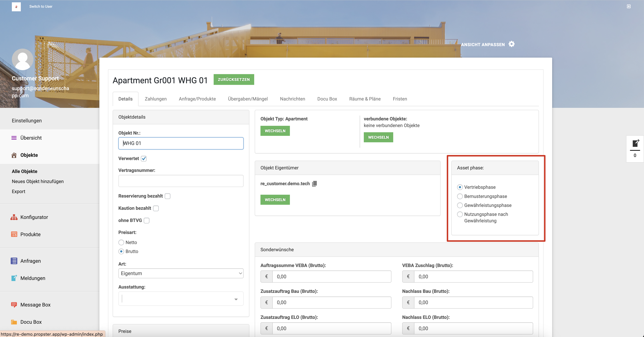The width and height of the screenshot is (644, 337).
Task: Open the Art dropdown showing Eigentum
Action: pyautogui.click(x=181, y=273)
